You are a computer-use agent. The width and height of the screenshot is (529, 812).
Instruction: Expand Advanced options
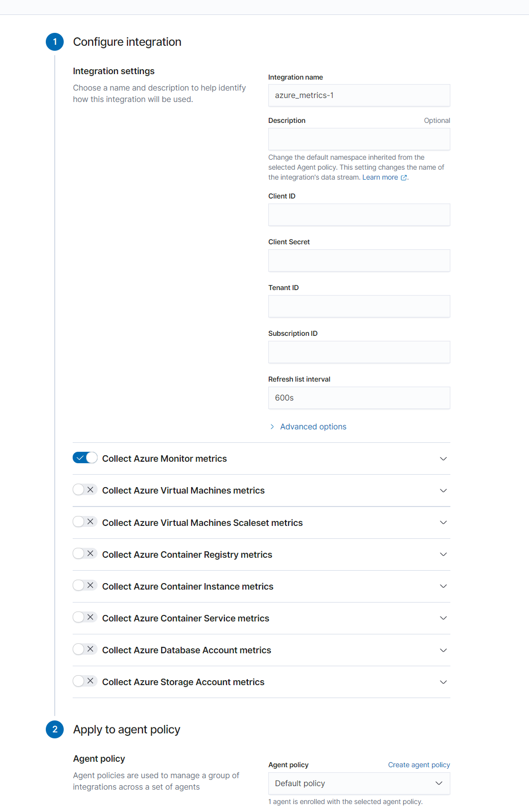pyautogui.click(x=308, y=426)
